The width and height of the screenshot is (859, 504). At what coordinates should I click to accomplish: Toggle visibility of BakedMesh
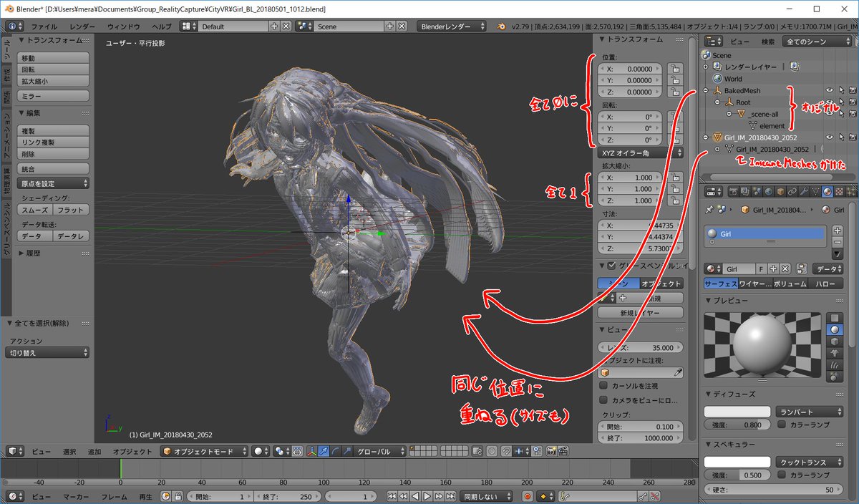coord(830,90)
